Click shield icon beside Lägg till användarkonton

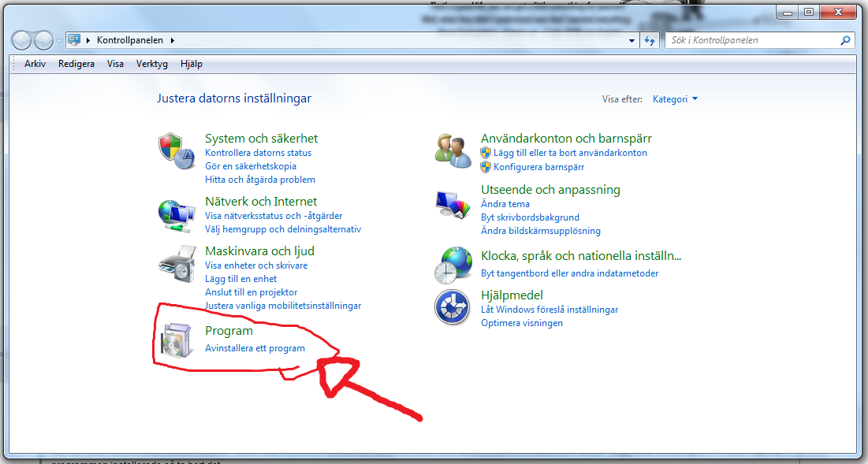486,153
